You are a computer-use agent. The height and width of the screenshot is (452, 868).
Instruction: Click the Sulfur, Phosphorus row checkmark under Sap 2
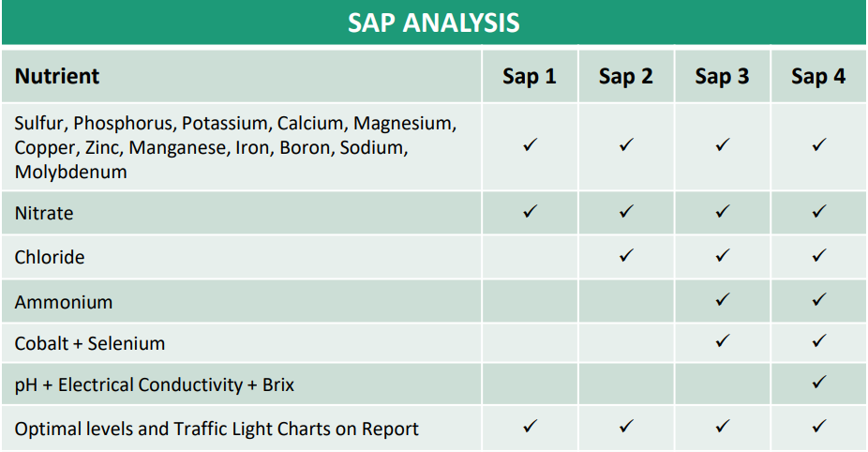click(626, 144)
